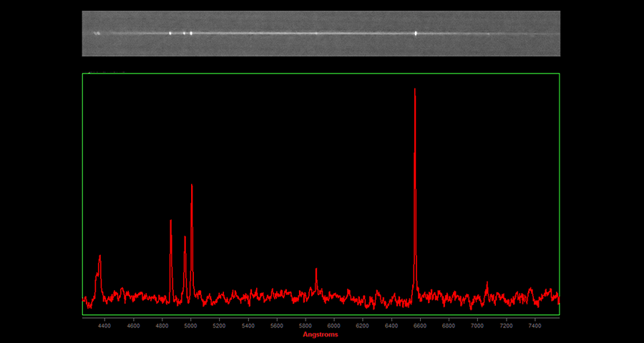
Task: Click the 5400 axis tick label
Action: [x=248, y=325]
